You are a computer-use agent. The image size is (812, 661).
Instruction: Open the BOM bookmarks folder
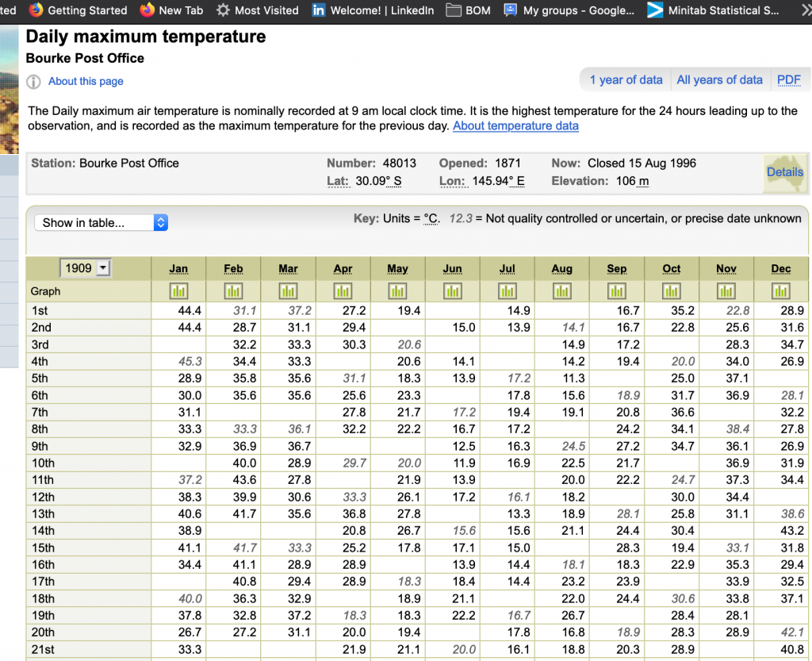468,10
